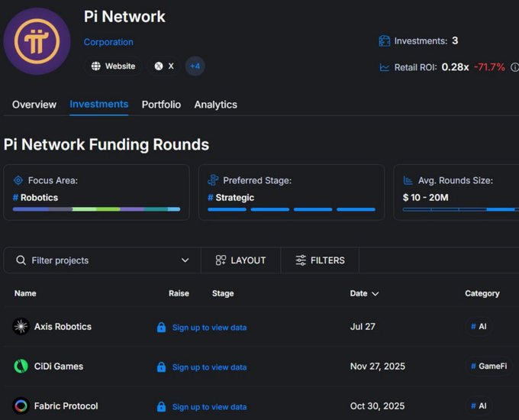Click the Oct 30, 2025 date cell
The image size is (519, 420).
377,406
